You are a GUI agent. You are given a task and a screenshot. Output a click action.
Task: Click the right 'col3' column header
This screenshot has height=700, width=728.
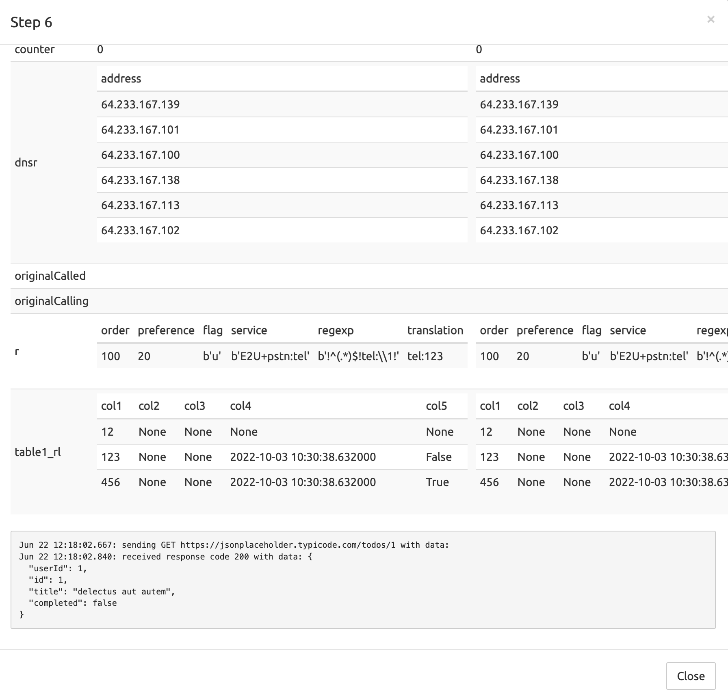coord(573,406)
